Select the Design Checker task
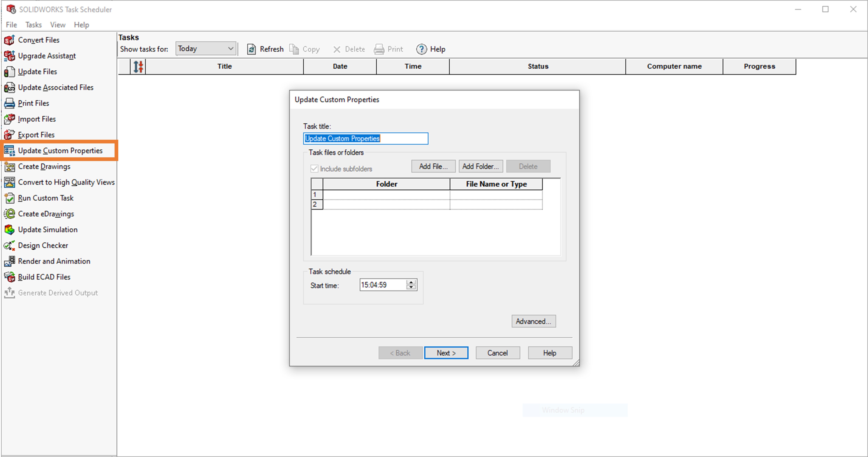This screenshot has height=457, width=868. (43, 245)
